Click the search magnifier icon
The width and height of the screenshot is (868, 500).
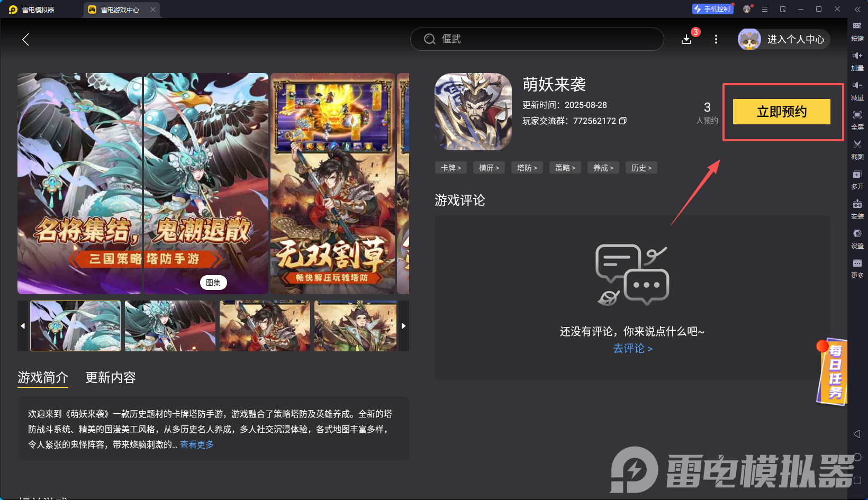pos(430,39)
